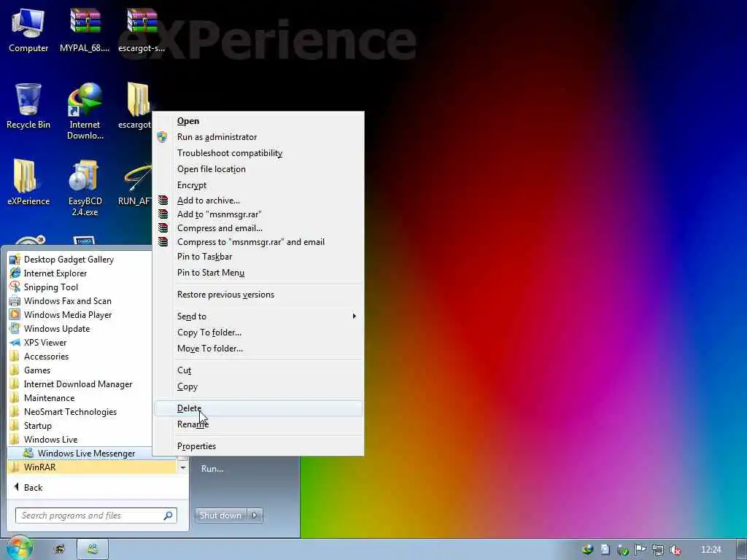
Task: Select the RUN_AF desktop icon
Action: (x=136, y=184)
